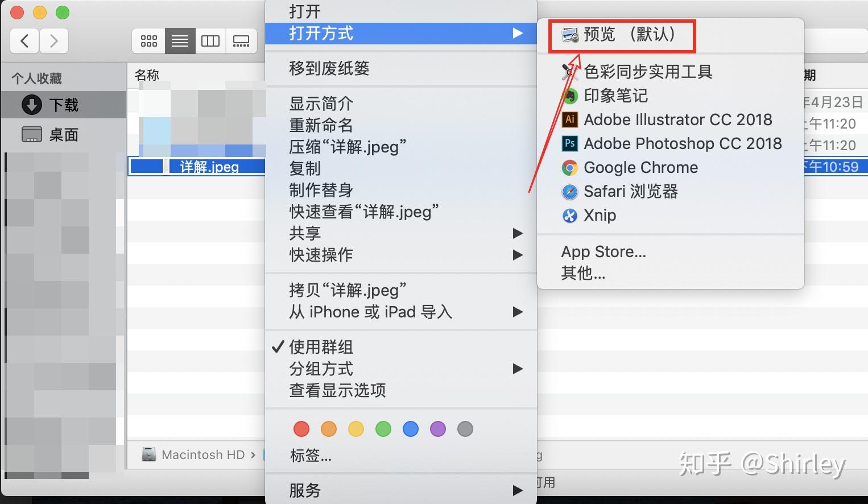This screenshot has width=868, height=504.
Task: Choose 打开 from the context menu
Action: [x=401, y=11]
